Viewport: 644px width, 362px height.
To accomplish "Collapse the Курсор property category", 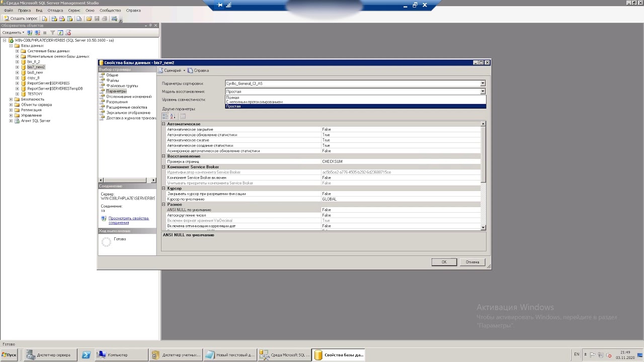I will point(164,189).
